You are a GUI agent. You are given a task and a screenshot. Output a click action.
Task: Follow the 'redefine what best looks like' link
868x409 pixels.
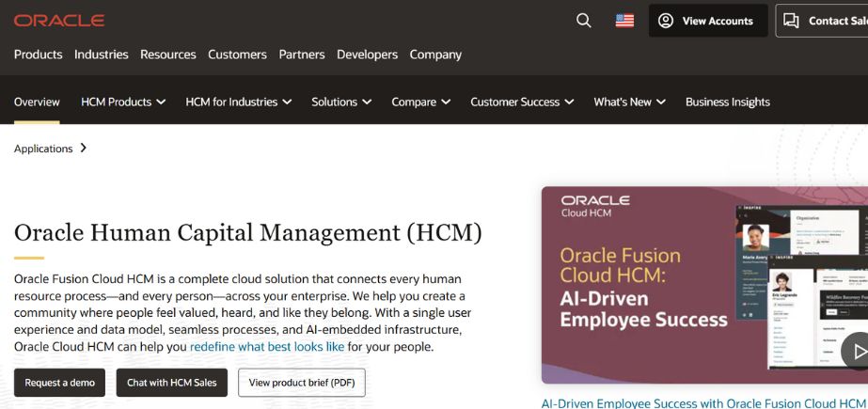(x=267, y=347)
